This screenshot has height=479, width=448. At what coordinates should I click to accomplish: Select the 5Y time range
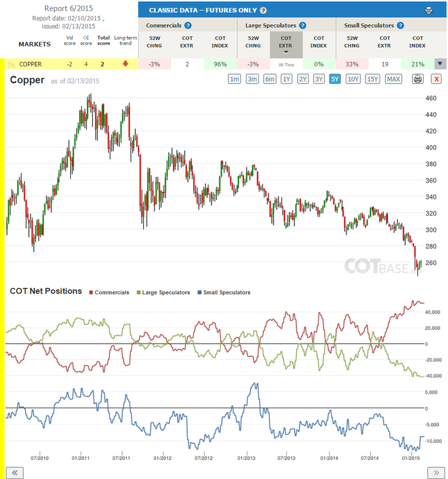click(335, 79)
